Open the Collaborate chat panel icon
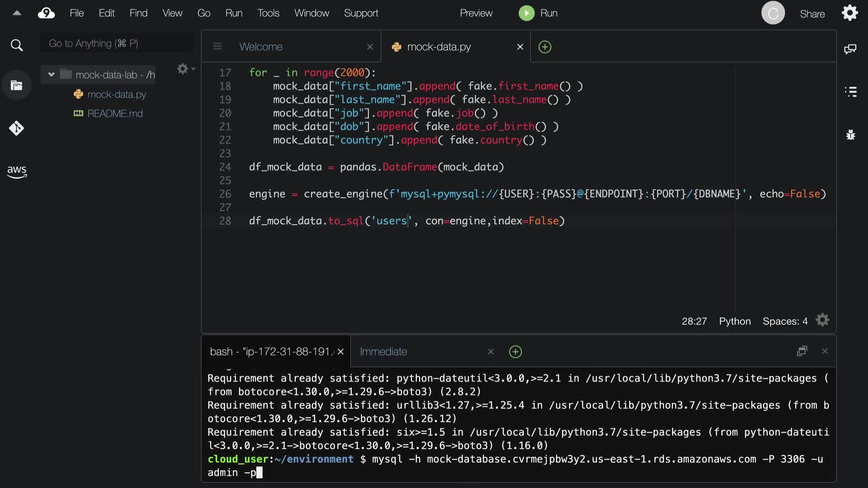The image size is (868, 488). [x=850, y=49]
